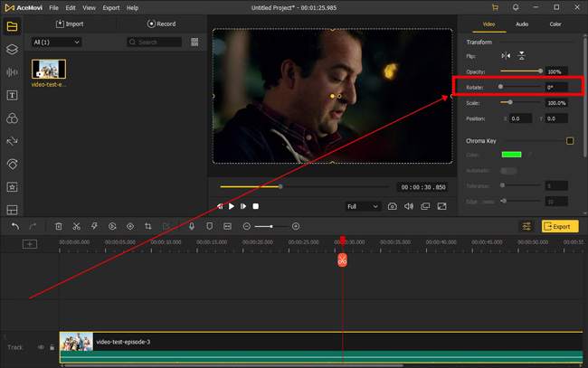Open the View menu
Screen dimensions: 588x368
point(89,7)
